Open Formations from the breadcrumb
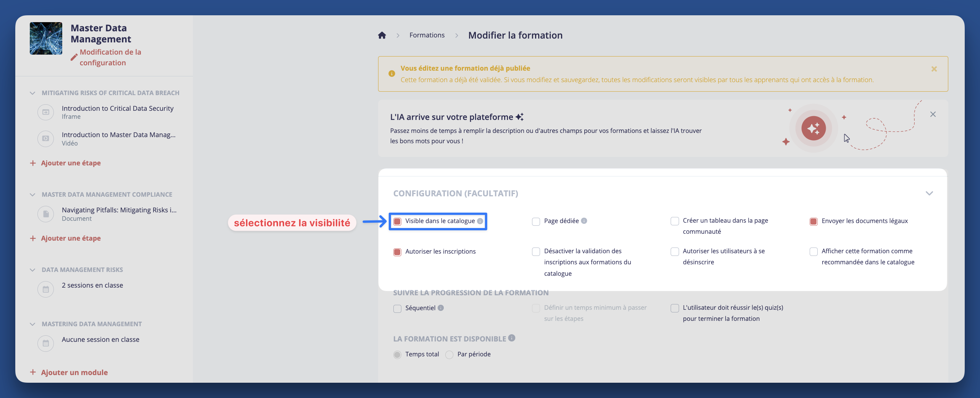The width and height of the screenshot is (980, 398). pos(427,35)
